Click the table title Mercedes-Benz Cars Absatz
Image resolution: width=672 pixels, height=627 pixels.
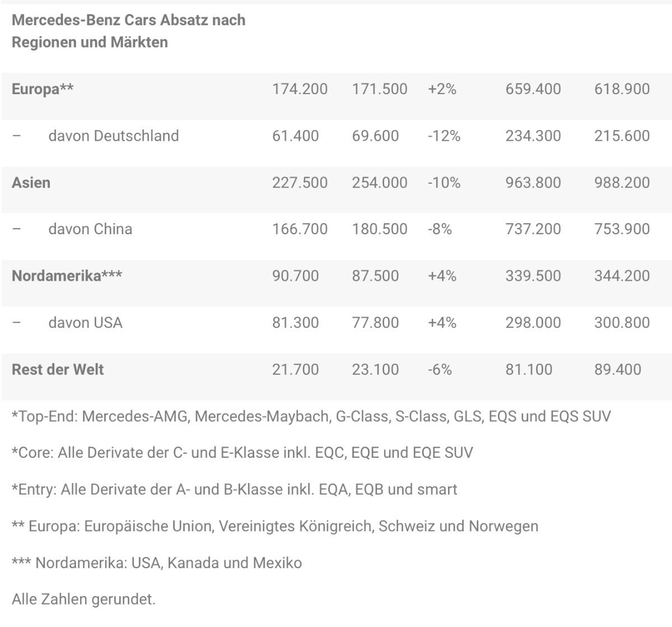[128, 31]
